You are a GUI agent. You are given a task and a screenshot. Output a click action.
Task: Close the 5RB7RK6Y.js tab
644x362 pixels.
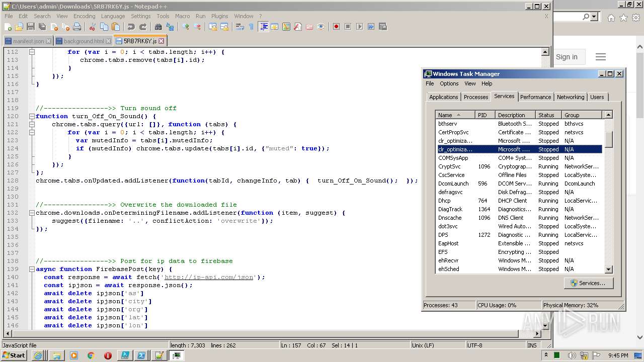tap(161, 41)
